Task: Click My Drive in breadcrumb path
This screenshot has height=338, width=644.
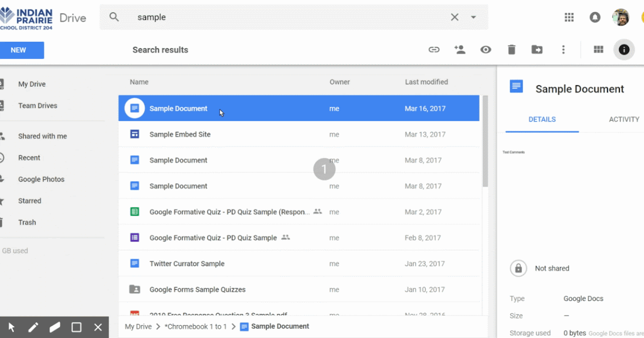Action: coord(138,326)
